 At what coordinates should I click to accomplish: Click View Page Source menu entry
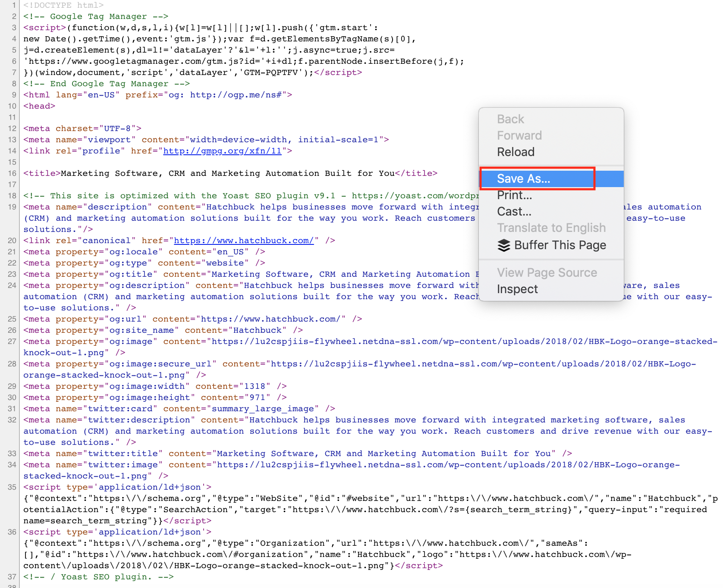(x=551, y=273)
